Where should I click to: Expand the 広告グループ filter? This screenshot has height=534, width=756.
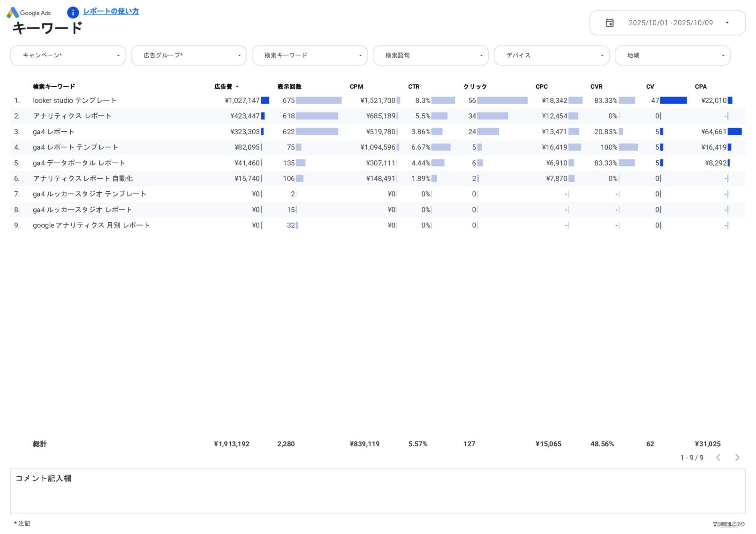point(189,55)
